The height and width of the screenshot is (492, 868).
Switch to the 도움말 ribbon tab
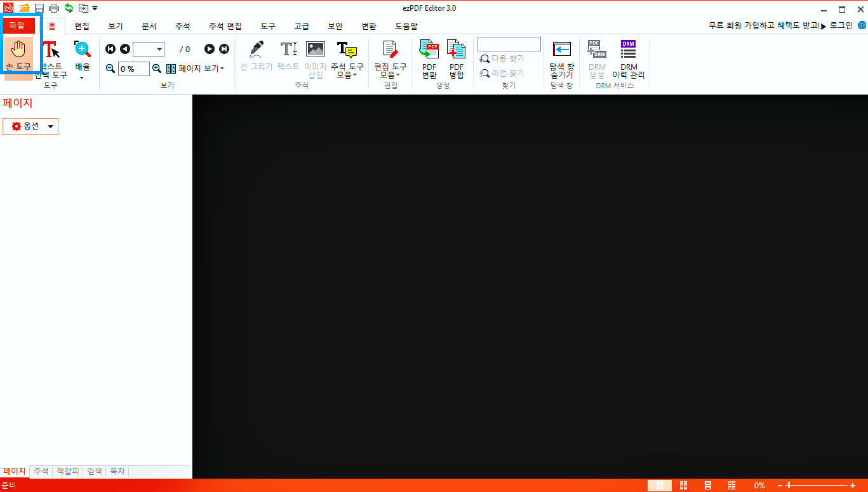tap(406, 26)
